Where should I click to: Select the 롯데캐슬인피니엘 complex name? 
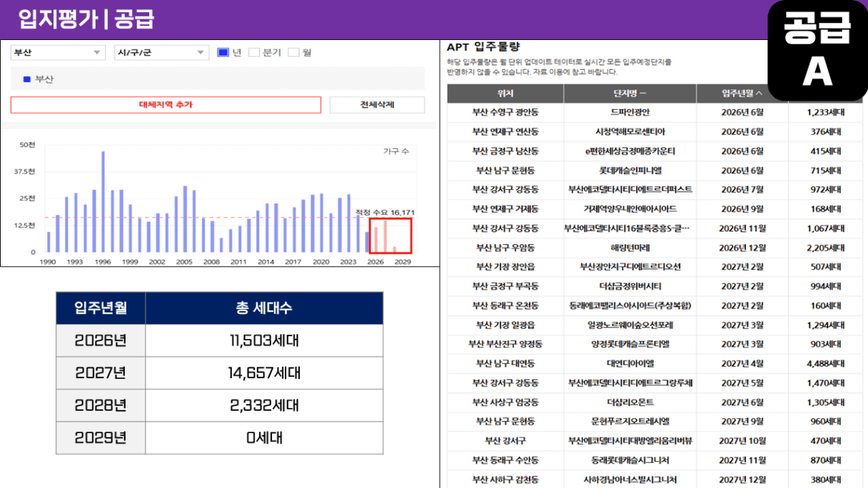tap(630, 171)
